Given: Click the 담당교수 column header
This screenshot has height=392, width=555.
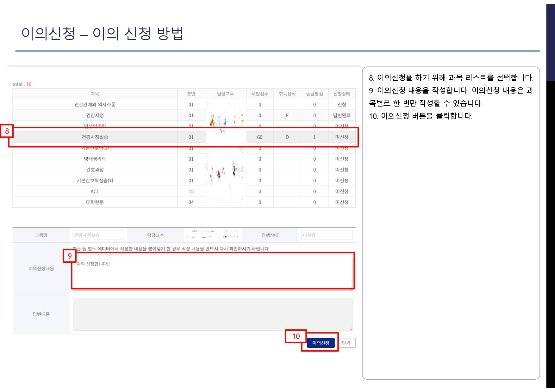Looking at the screenshot, I should tap(226, 94).
